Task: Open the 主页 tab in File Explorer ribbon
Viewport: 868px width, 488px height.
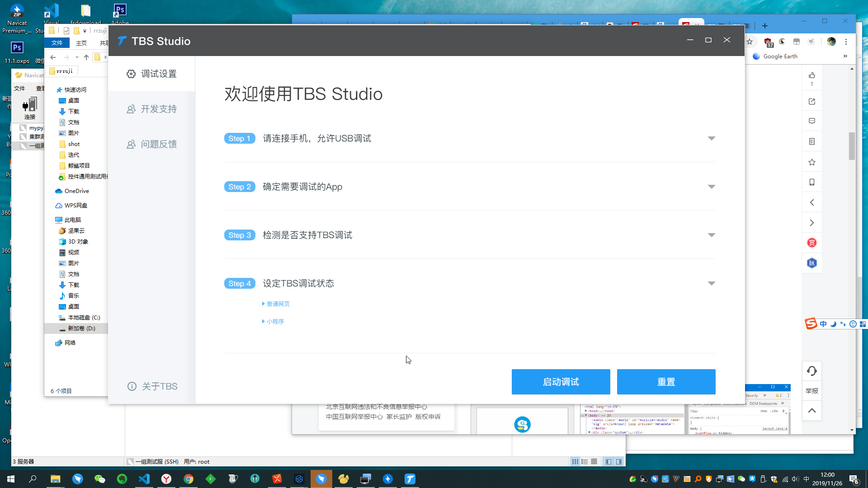Action: [x=81, y=43]
